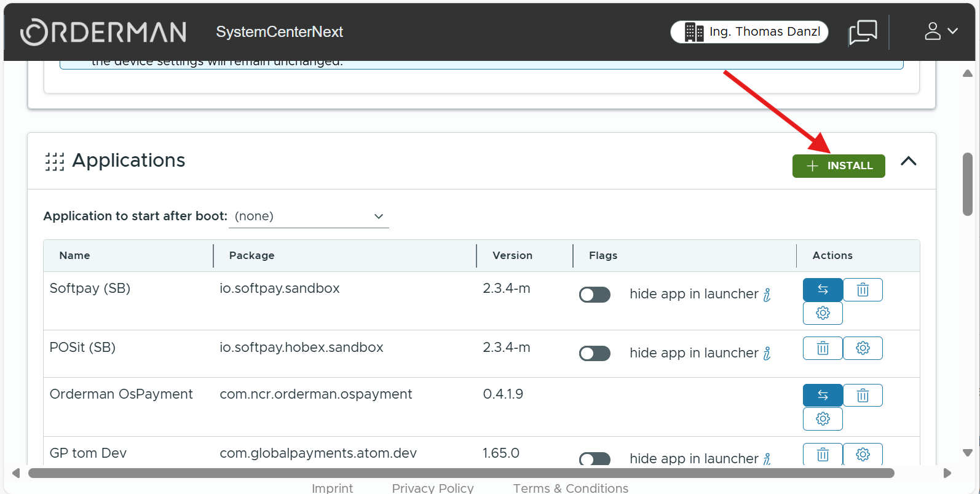Screen dimensions: 980x494
Task: Click the green Install button
Action: click(x=838, y=166)
